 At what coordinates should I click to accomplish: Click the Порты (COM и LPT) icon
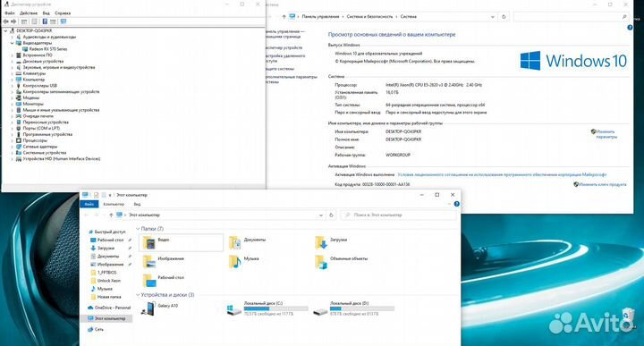point(19,128)
